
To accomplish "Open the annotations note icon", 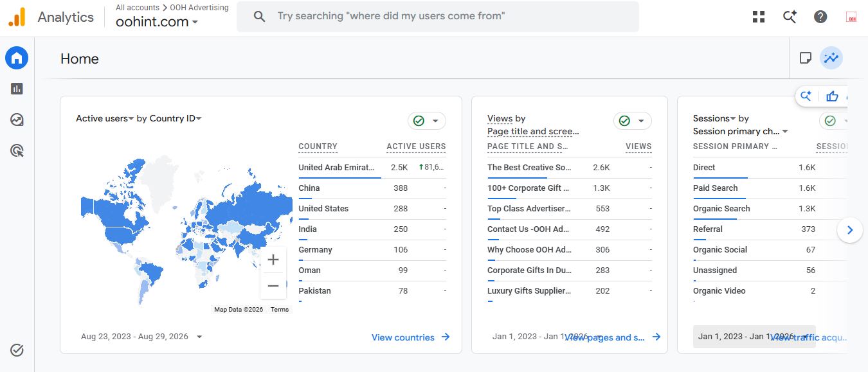I will (x=805, y=58).
